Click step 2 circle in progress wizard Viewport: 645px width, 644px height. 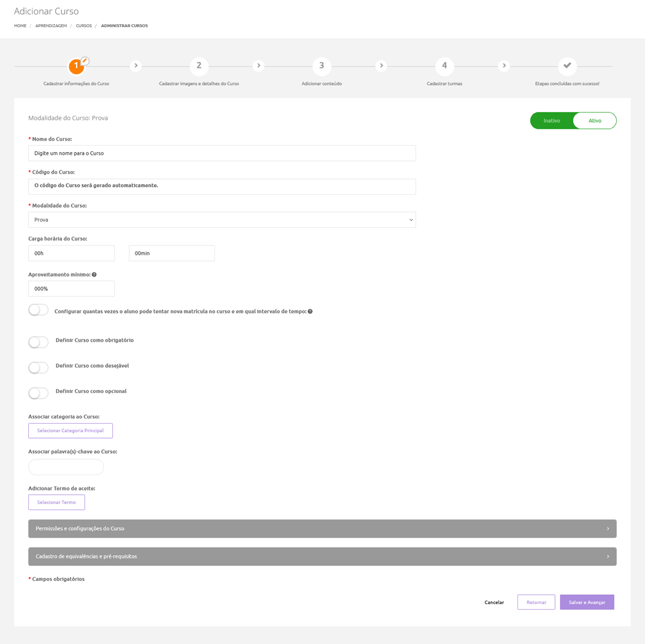click(x=199, y=66)
